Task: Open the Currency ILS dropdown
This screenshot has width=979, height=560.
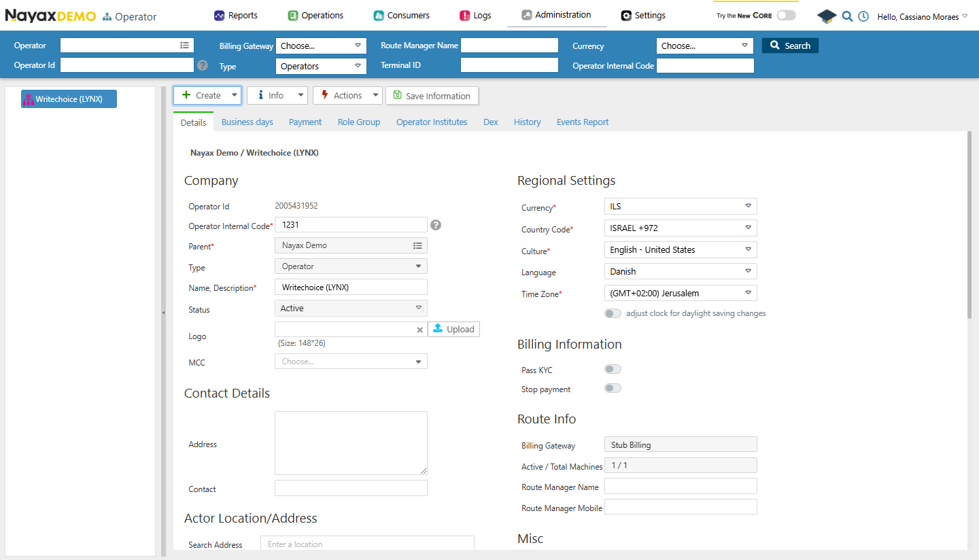Action: [x=681, y=206]
